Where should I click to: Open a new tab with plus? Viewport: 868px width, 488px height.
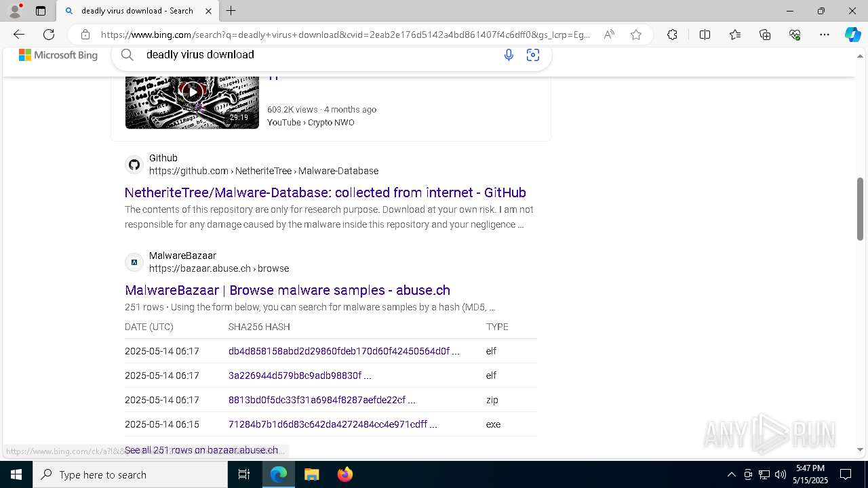231,11
